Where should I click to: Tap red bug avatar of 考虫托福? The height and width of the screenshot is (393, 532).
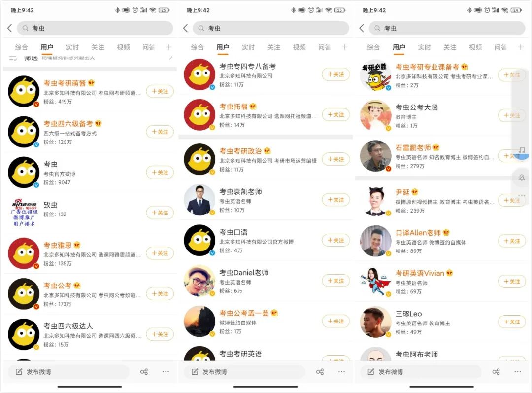(199, 115)
